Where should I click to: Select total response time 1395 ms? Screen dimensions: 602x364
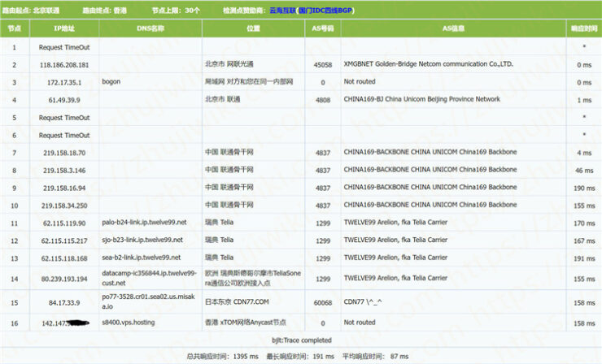tap(222, 357)
